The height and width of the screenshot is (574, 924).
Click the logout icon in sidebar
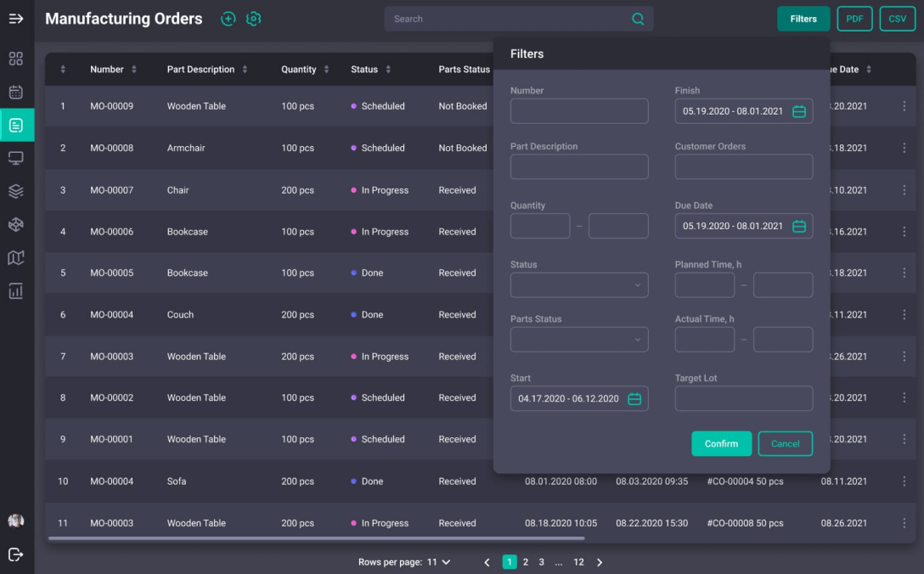click(x=16, y=554)
